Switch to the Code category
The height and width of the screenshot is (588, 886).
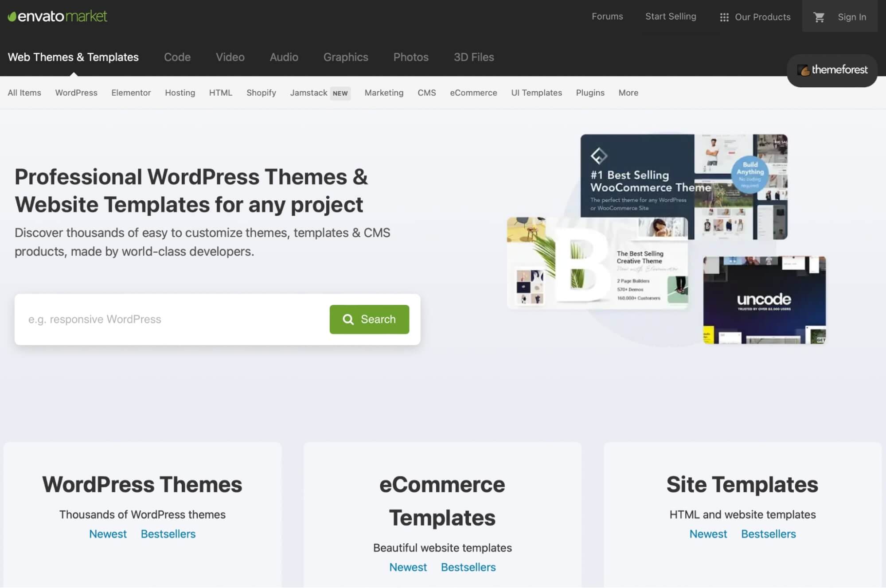coord(177,57)
